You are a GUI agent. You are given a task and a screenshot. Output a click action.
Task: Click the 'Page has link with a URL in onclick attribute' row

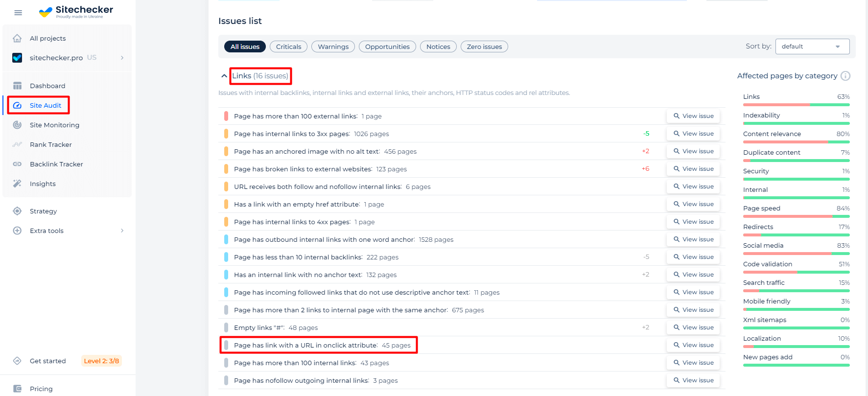pos(472,345)
